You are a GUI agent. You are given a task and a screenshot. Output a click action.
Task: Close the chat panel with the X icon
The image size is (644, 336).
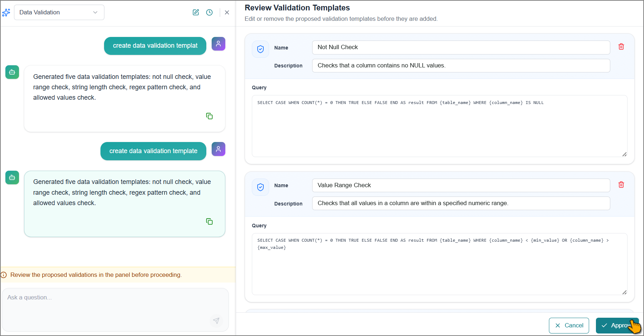227,12
